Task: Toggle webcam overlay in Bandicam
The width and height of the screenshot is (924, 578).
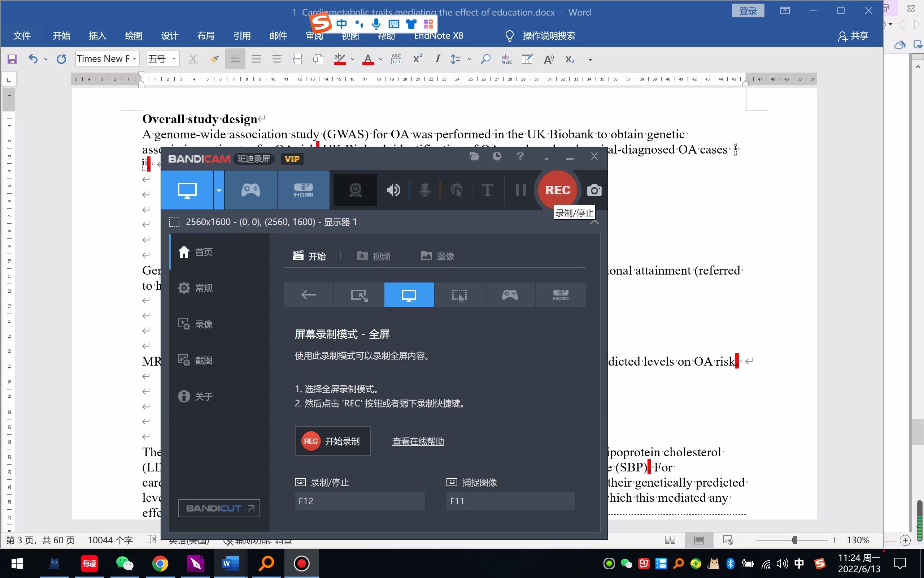Action: pos(355,190)
